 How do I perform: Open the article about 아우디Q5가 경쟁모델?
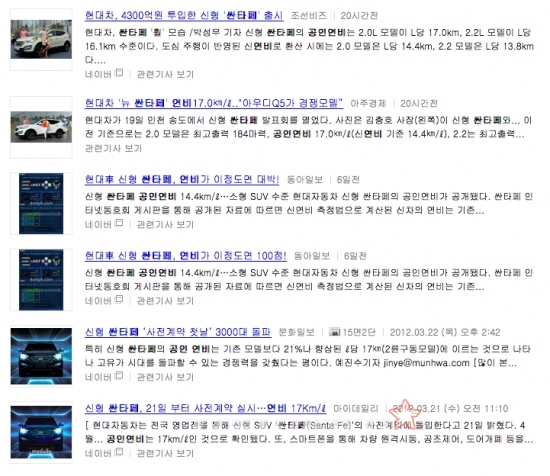point(214,103)
